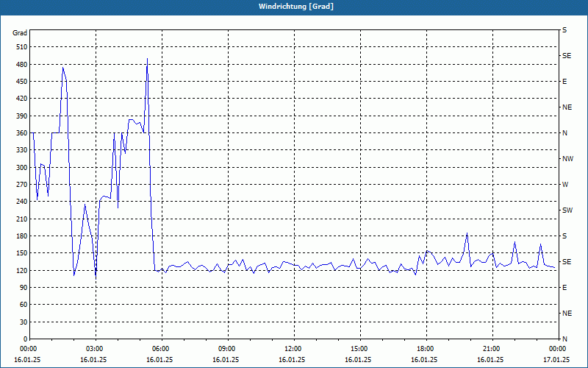The image size is (588, 368).
Task: Click compass label NE between 390 and 420 lines
Action: click(x=567, y=107)
